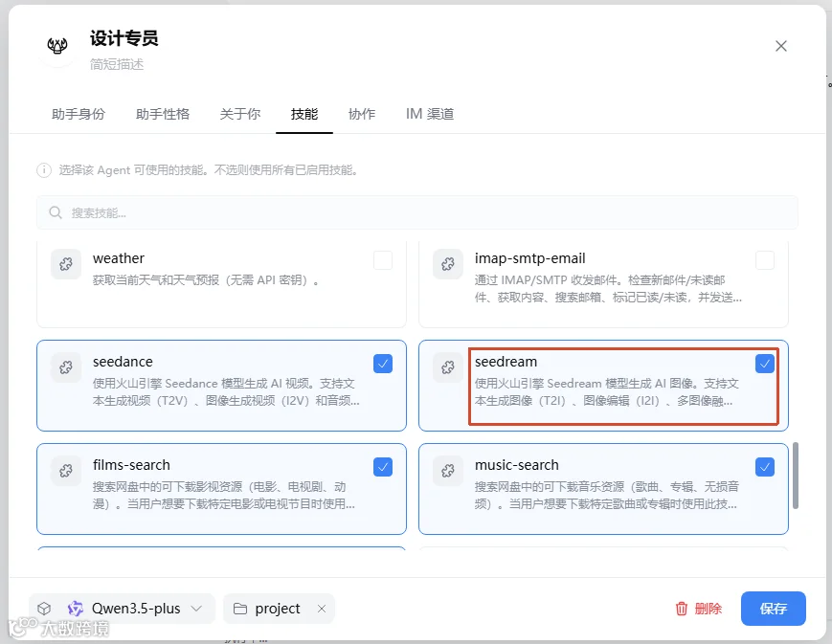Enable the imap-smtp-email skill checkbox

[x=765, y=260]
